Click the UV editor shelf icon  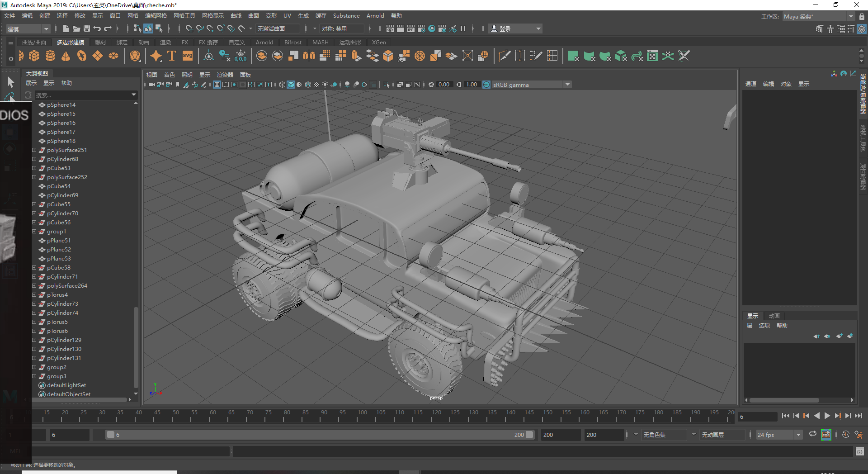pyautogui.click(x=652, y=56)
